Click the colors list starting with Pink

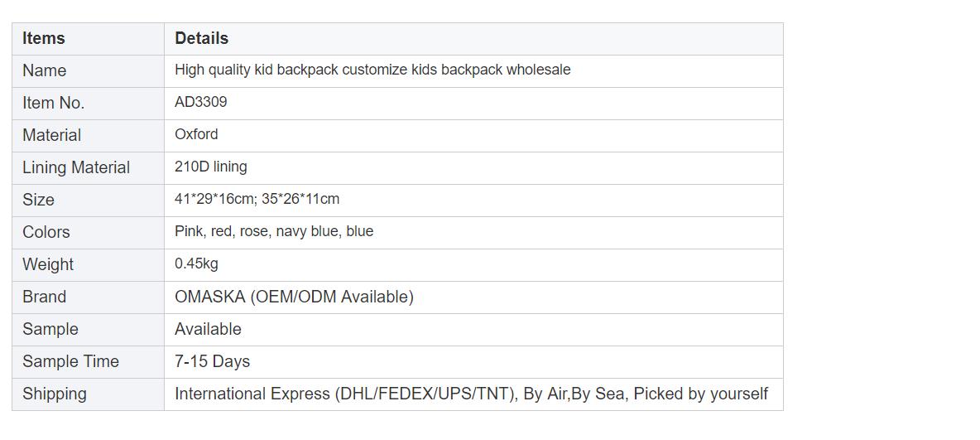coord(274,231)
